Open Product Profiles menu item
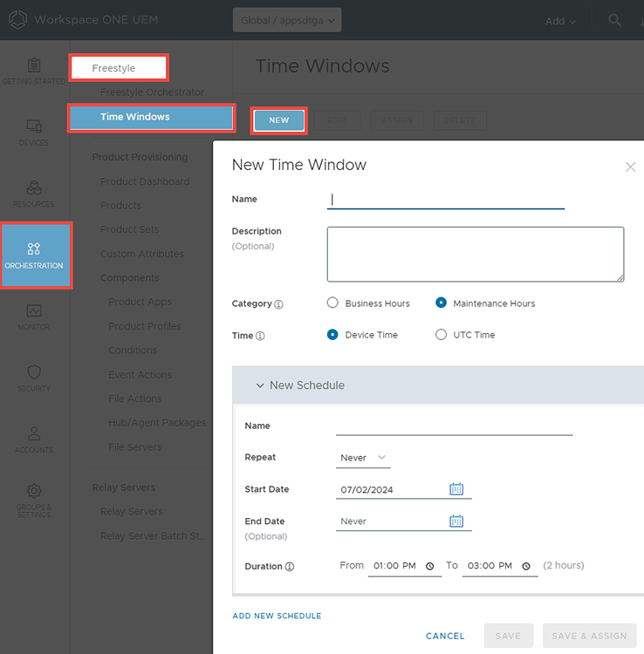The image size is (644, 654). tap(145, 326)
